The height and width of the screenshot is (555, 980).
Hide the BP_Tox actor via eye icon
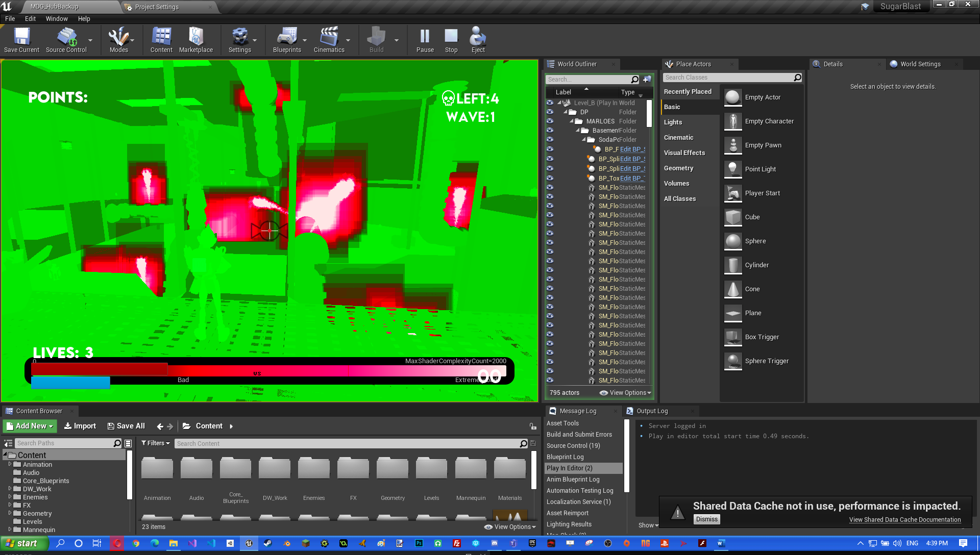tap(550, 179)
